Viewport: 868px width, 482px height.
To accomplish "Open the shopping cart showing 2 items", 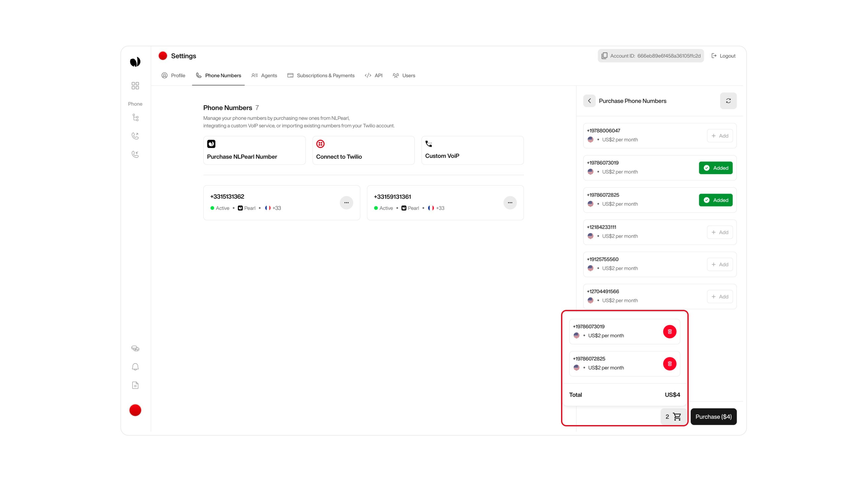I will click(x=673, y=416).
